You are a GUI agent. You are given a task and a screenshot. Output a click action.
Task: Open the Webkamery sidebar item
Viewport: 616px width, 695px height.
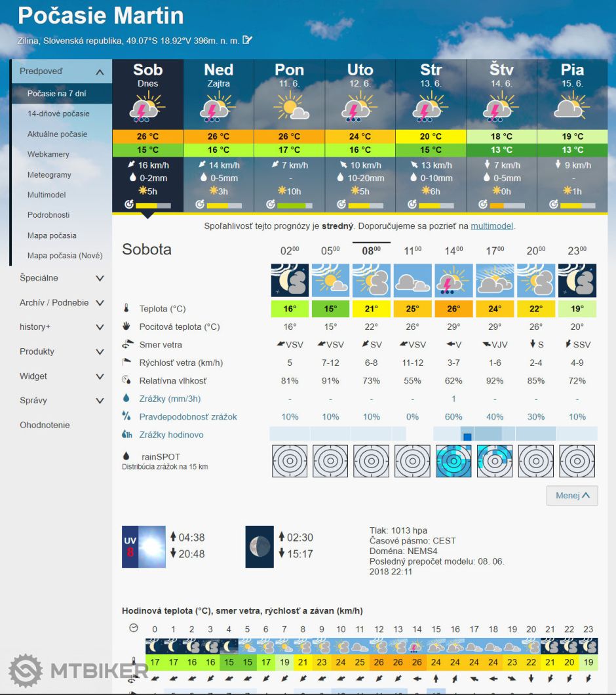[x=48, y=155]
